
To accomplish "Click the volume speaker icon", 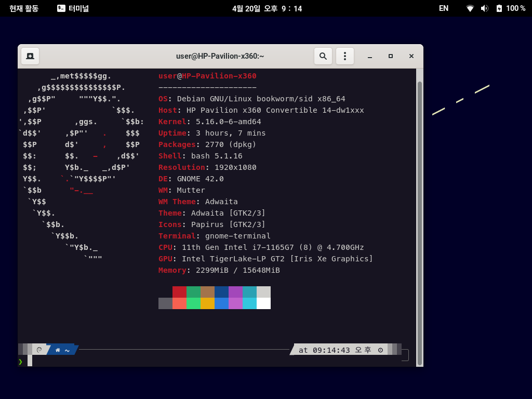I will pyautogui.click(x=484, y=8).
